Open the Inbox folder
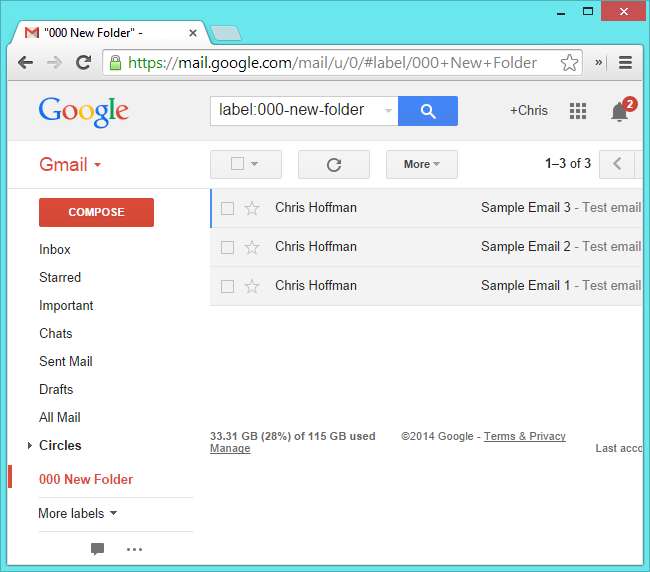The width and height of the screenshot is (650, 572). [55, 250]
